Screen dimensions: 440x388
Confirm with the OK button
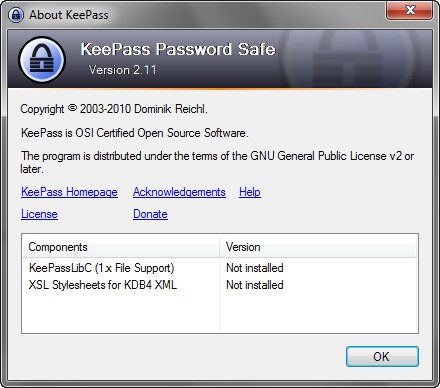(382, 356)
